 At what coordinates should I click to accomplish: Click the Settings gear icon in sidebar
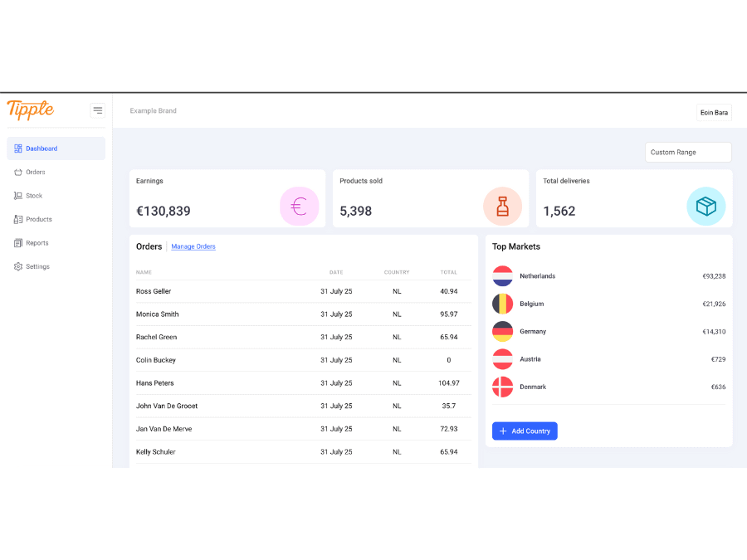[18, 266]
